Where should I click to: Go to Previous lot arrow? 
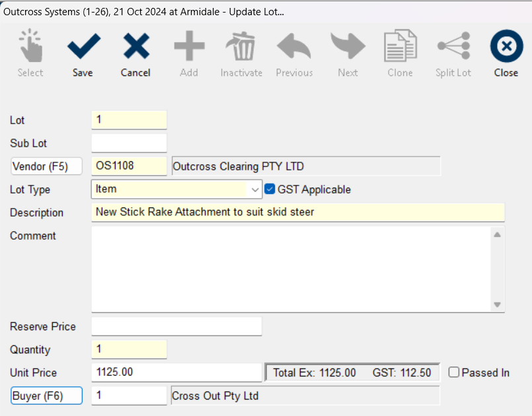[294, 48]
